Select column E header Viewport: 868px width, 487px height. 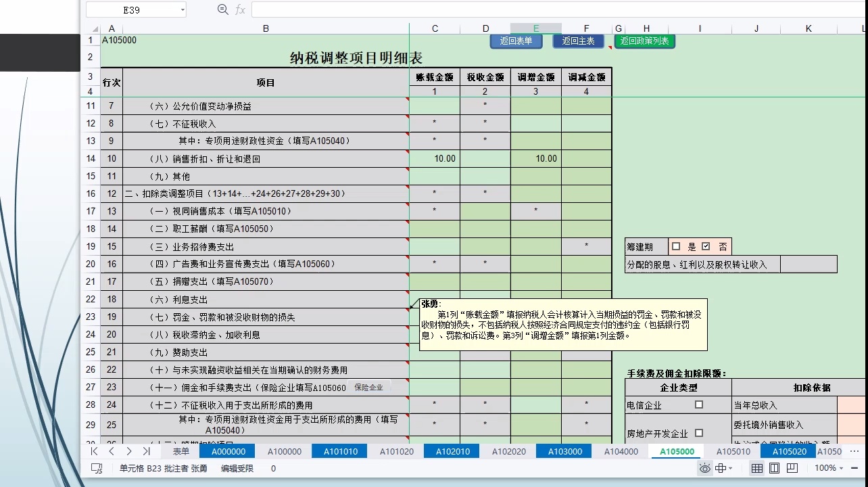coord(536,28)
